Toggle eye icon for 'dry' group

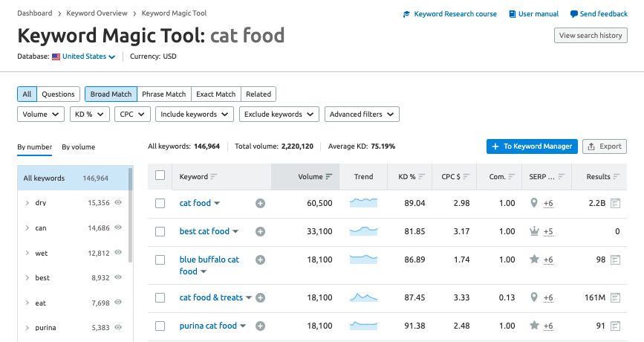(118, 202)
